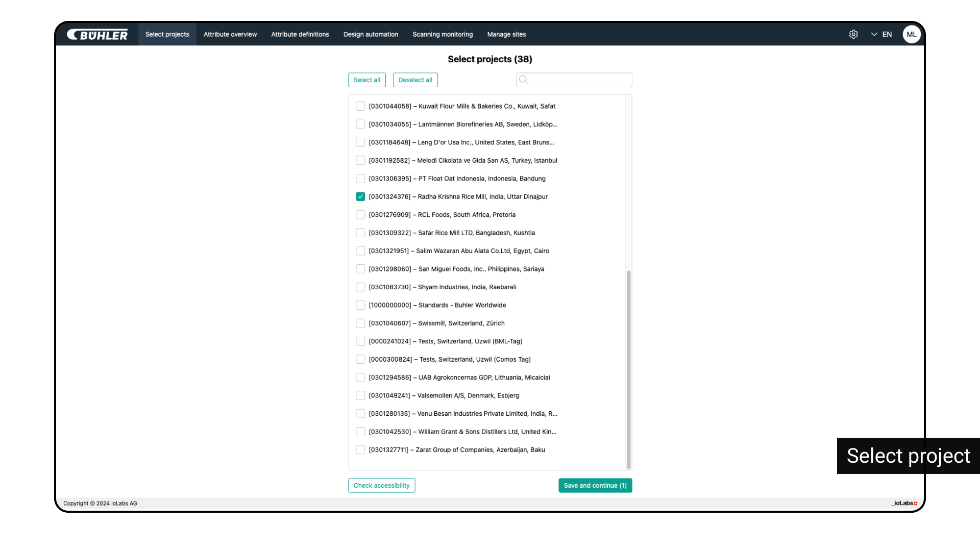Go to Manage sites tab
This screenshot has width=980, height=551.
pos(506,34)
